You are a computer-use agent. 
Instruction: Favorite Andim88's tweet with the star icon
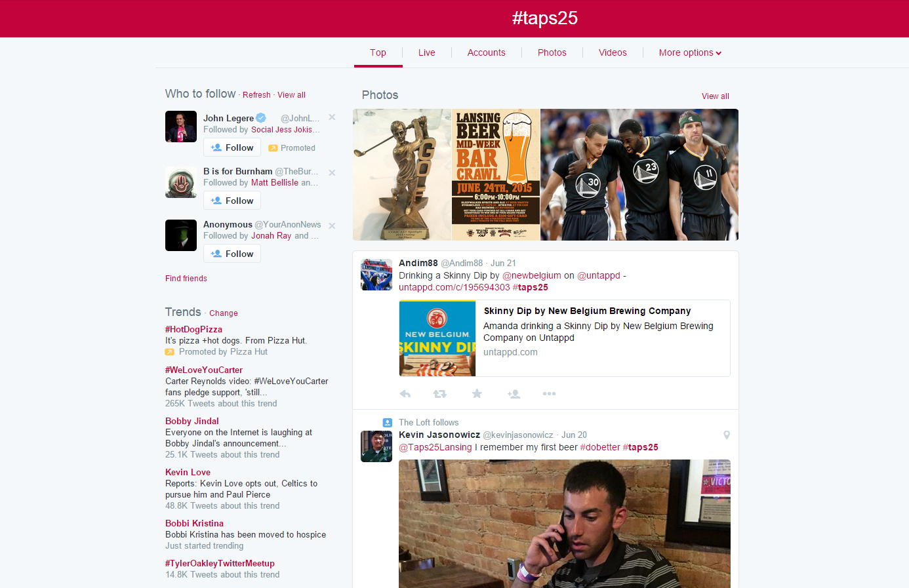(477, 394)
